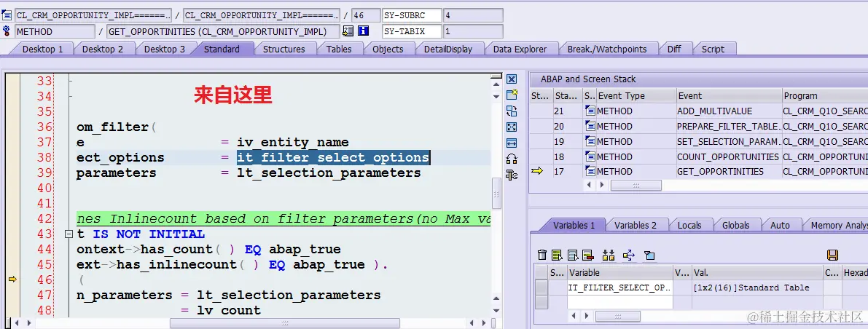Click the empty variable name cell below IT_FILTER_SELECT_OP
The width and height of the screenshot is (868, 329).
point(620,302)
